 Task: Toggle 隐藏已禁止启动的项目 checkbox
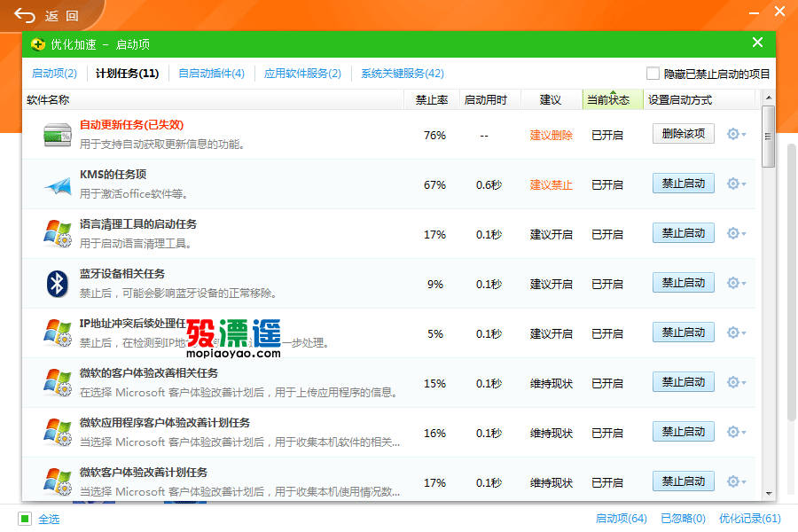click(653, 74)
